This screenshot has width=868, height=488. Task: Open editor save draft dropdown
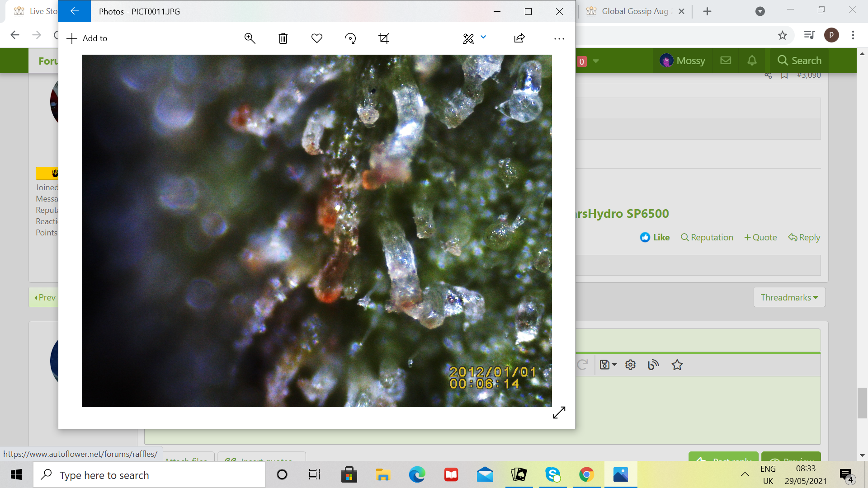(608, 365)
